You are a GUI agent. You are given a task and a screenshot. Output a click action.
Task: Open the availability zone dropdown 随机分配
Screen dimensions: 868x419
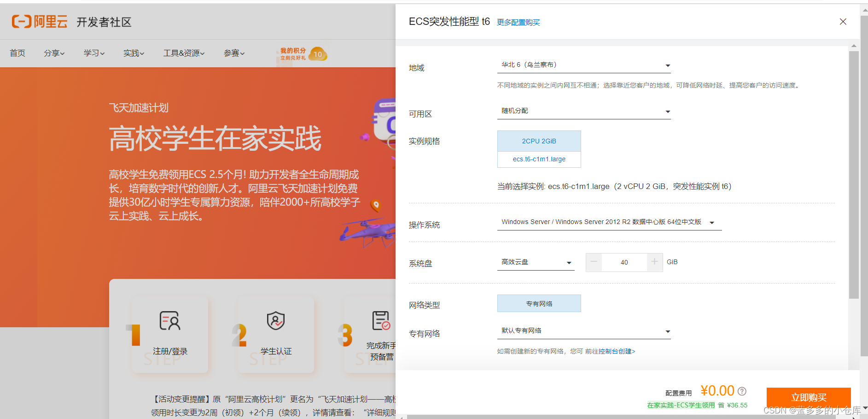[584, 111]
